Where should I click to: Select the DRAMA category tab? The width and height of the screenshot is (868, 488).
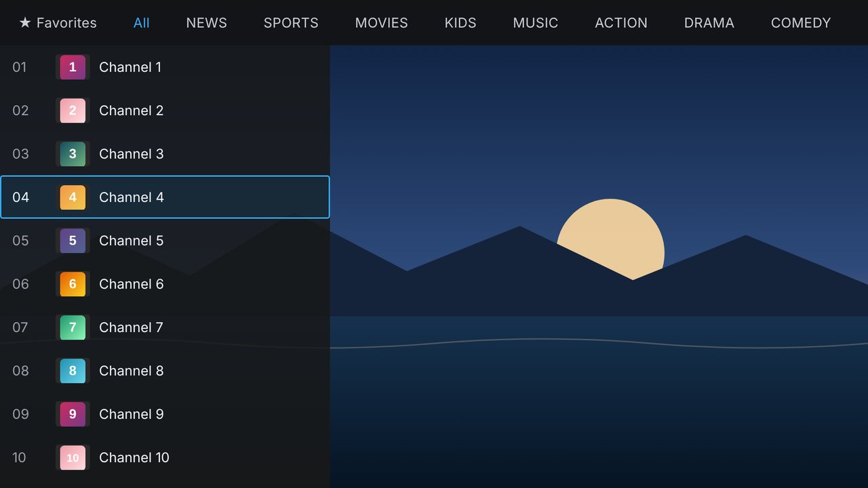[x=709, y=23]
